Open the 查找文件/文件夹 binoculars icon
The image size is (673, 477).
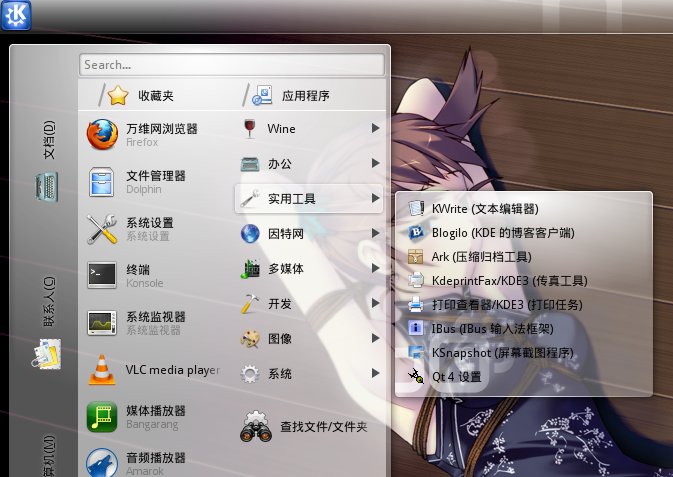[x=256, y=426]
